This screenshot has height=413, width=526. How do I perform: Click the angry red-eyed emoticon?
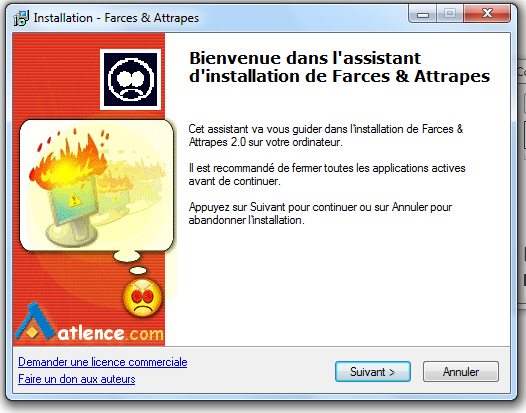click(x=142, y=298)
